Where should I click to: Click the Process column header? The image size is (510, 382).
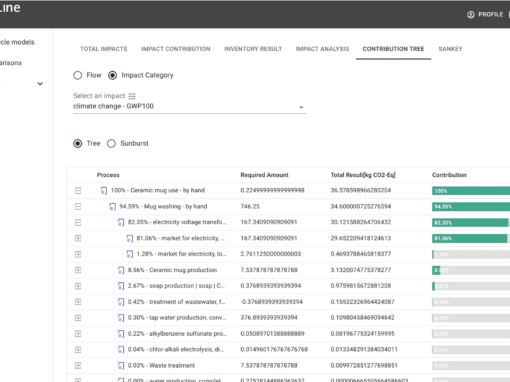coord(108,175)
